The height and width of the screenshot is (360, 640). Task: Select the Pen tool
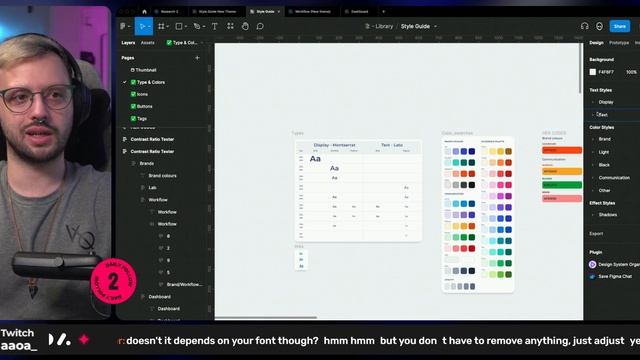pyautogui.click(x=197, y=26)
